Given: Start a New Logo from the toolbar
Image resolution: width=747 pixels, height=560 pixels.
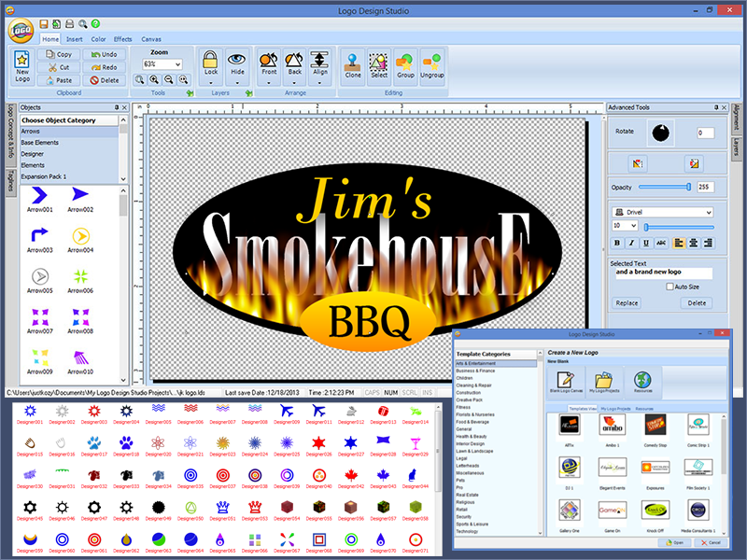Looking at the screenshot, I should tap(21, 65).
